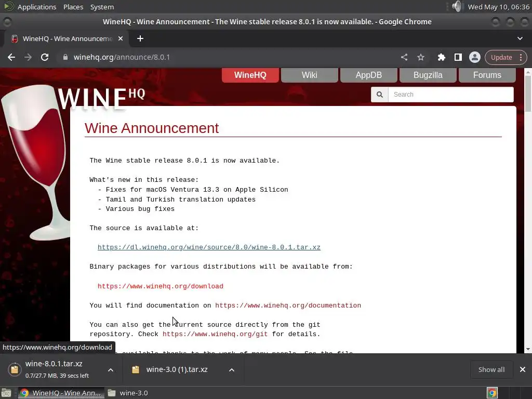Show all downloads
The width and height of the screenshot is (532, 399).
click(x=491, y=370)
